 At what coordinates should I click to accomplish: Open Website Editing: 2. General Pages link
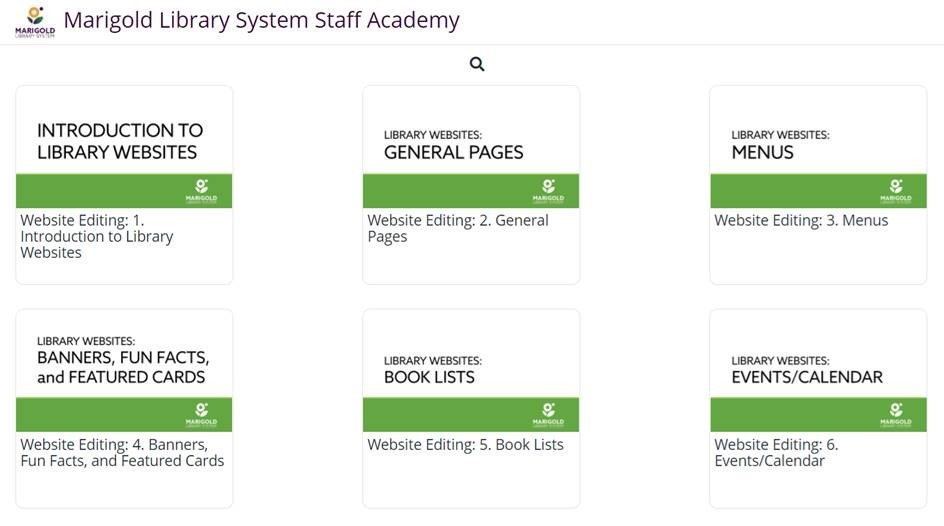coord(457,228)
